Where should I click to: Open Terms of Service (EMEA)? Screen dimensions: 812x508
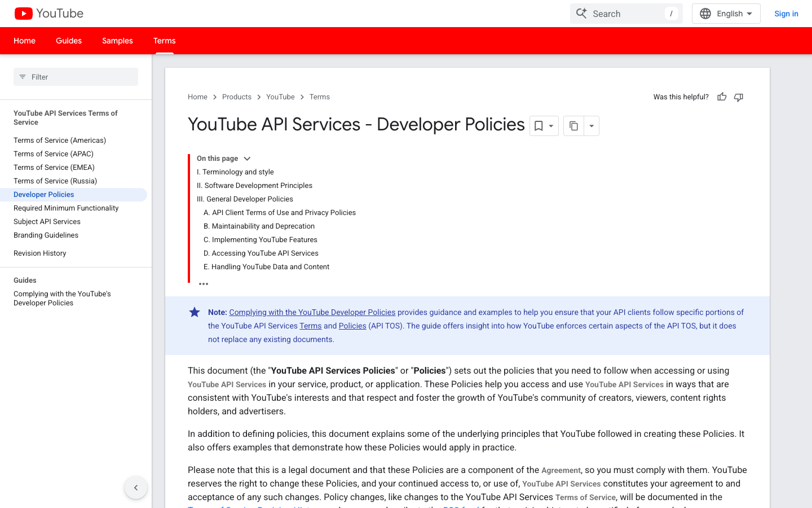(54, 167)
